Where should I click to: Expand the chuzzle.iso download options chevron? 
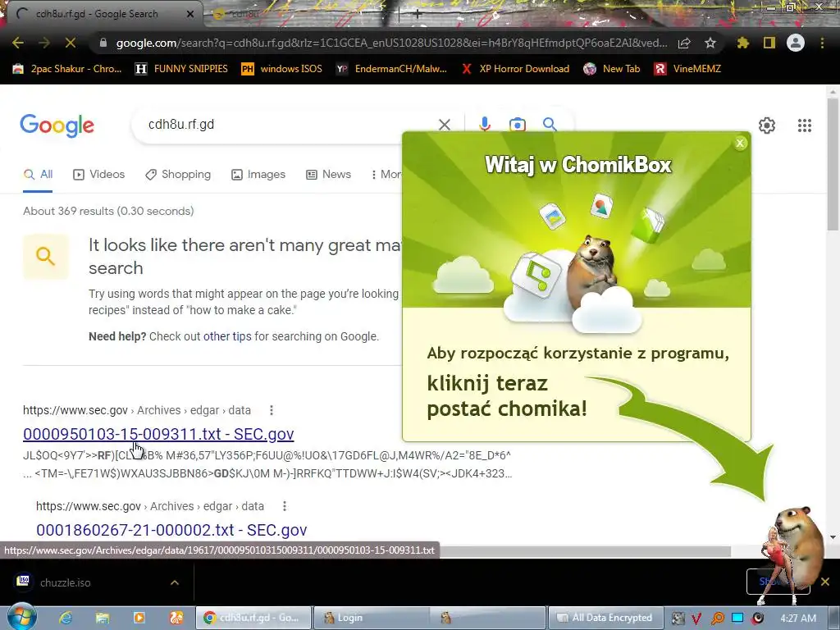coord(175,582)
